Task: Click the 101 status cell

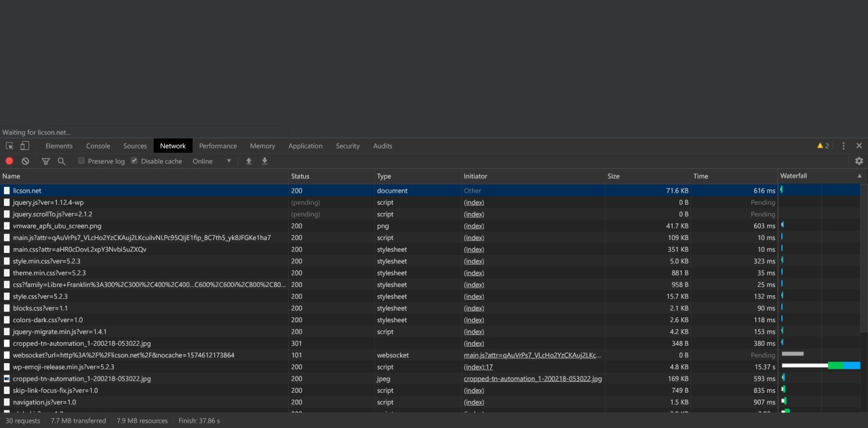Action: point(332,355)
